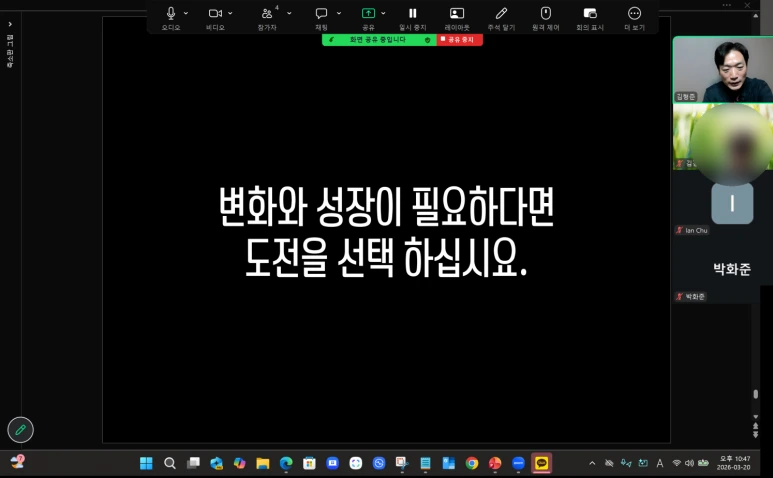Turn the camera off with 비디오
The width and height of the screenshot is (773, 478).
215,18
